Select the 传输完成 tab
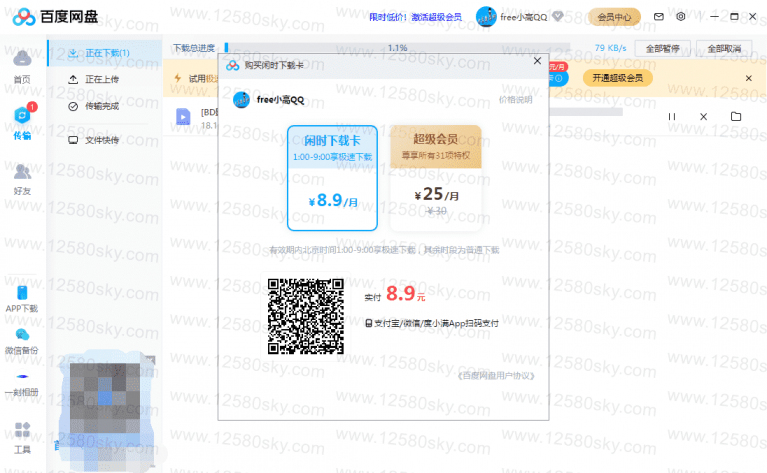Viewport: 767px width, 473px height. [104, 106]
